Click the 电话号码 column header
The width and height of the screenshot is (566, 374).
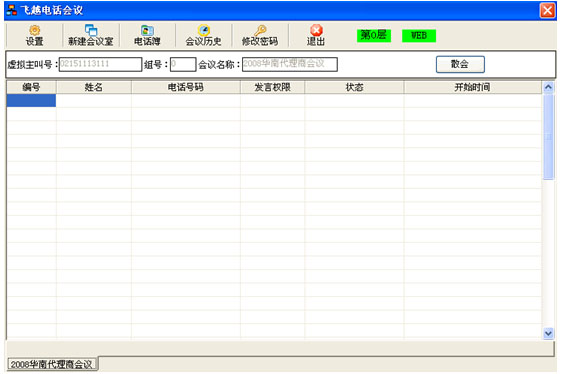(x=186, y=87)
